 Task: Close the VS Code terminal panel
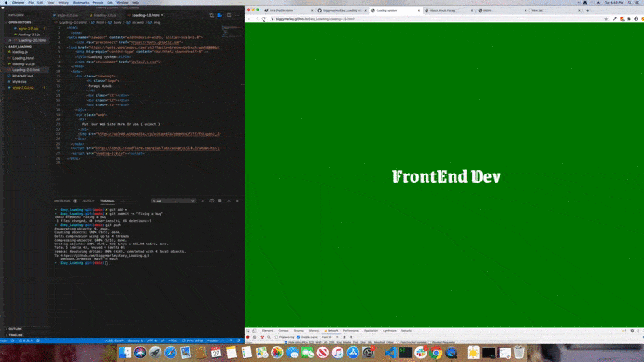point(237,201)
